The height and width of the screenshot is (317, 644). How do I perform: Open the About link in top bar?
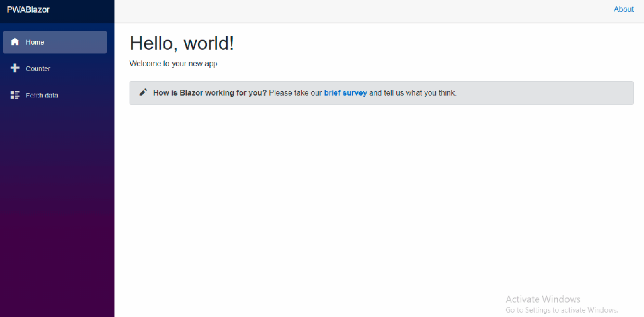click(623, 9)
